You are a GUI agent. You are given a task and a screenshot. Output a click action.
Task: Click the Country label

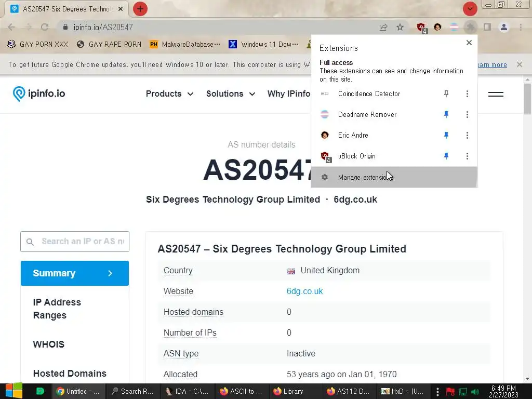[178, 270]
